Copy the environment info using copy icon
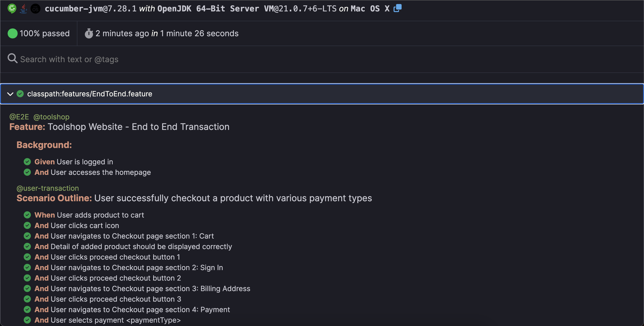Viewport: 644px width, 326px height. pos(398,8)
